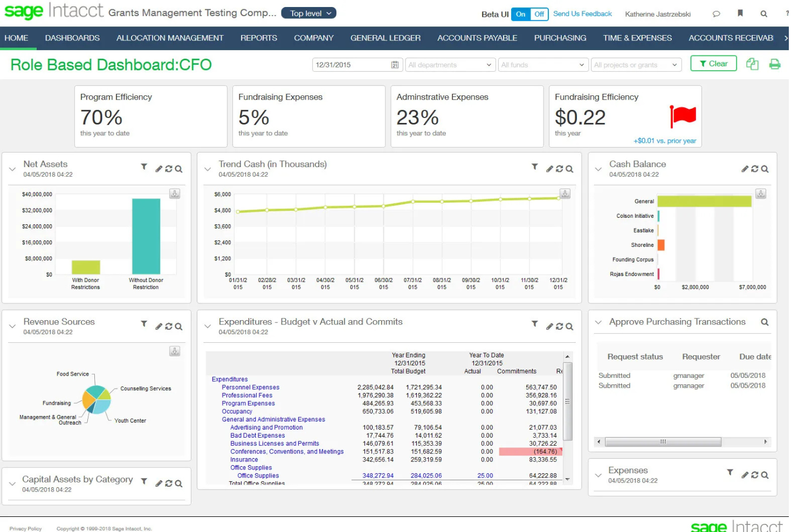
Task: Copy the dashboard using duplicate icon
Action: tap(752, 64)
